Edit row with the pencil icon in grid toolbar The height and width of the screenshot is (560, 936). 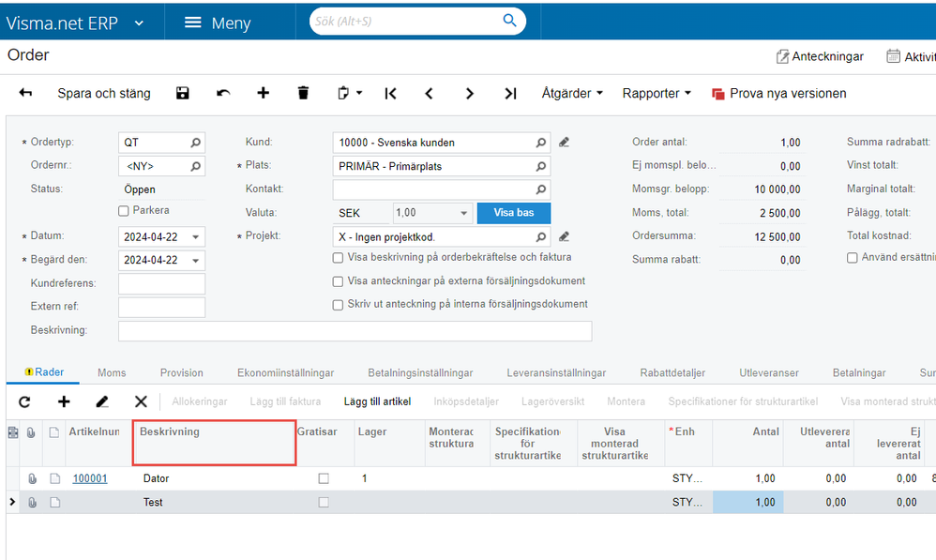coord(102,401)
